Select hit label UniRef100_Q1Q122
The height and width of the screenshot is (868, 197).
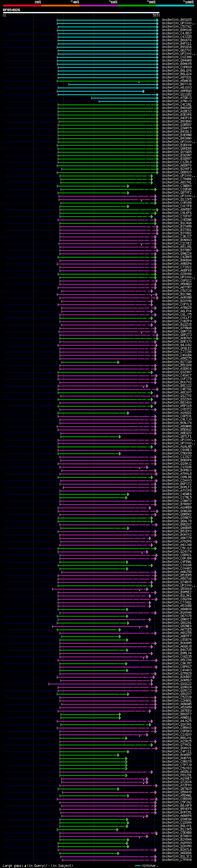[x=177, y=684]
